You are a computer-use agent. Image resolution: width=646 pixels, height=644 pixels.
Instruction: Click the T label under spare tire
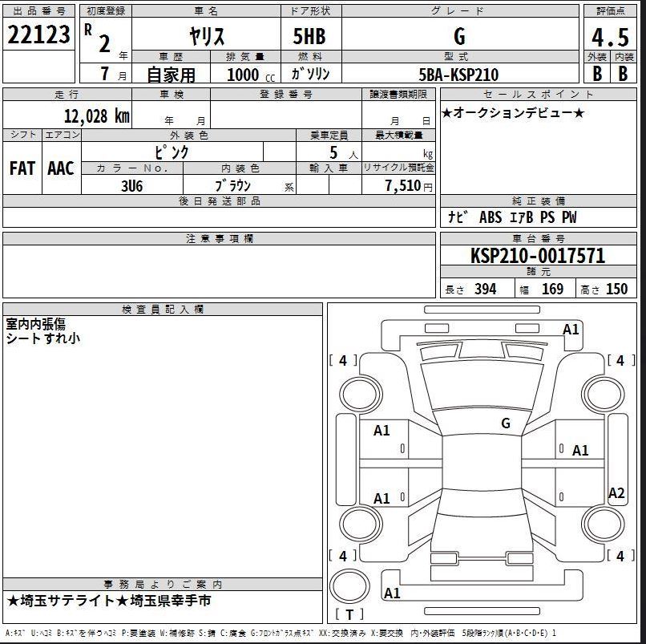(x=349, y=614)
